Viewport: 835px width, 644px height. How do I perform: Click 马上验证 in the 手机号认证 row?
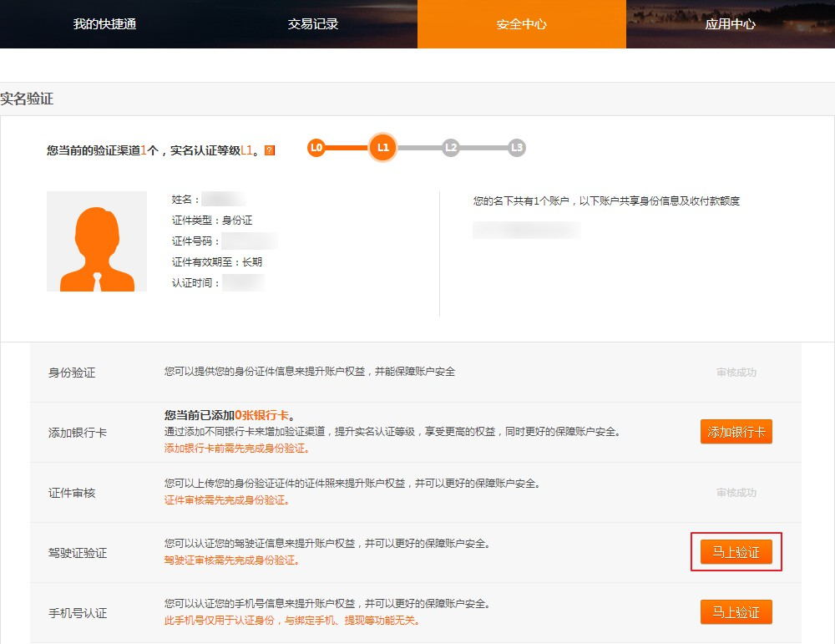pos(736,612)
